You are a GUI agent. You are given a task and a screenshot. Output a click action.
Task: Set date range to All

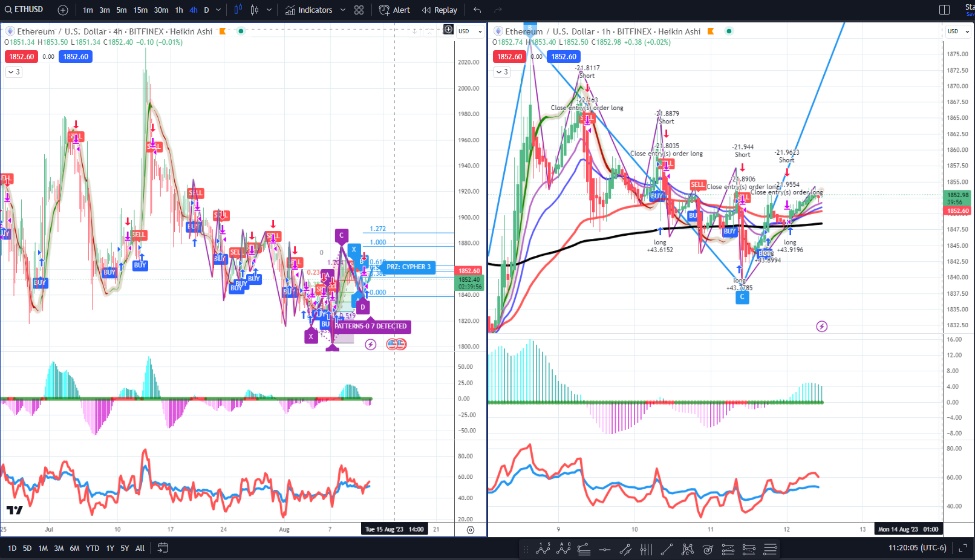coord(140,548)
